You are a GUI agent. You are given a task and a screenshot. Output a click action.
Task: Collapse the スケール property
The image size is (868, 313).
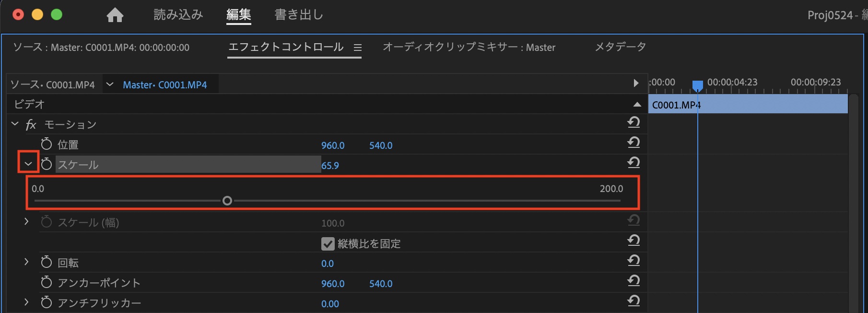coord(28,164)
